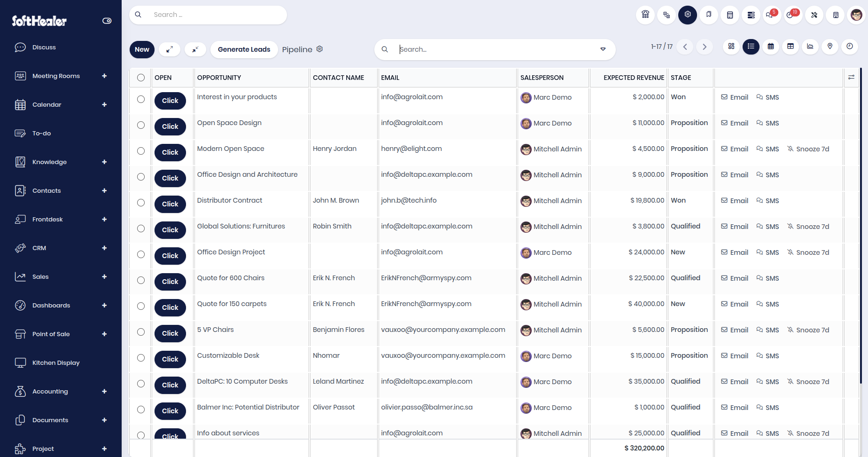The width and height of the screenshot is (868, 457).
Task: Select the Balmer Inc: Potential Distributor row
Action: point(141,410)
